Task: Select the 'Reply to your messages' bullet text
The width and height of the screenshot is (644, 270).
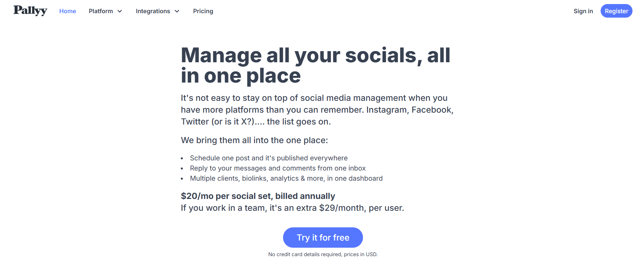Action: 278,168
